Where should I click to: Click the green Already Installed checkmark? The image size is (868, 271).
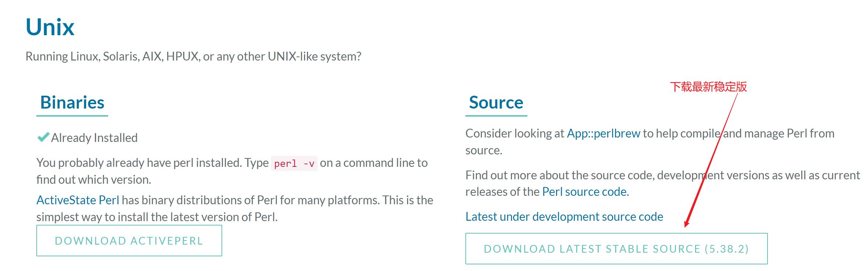pyautogui.click(x=43, y=137)
